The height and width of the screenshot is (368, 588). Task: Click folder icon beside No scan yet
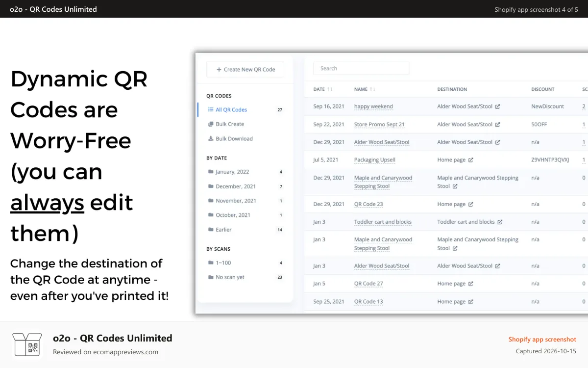coord(211,277)
